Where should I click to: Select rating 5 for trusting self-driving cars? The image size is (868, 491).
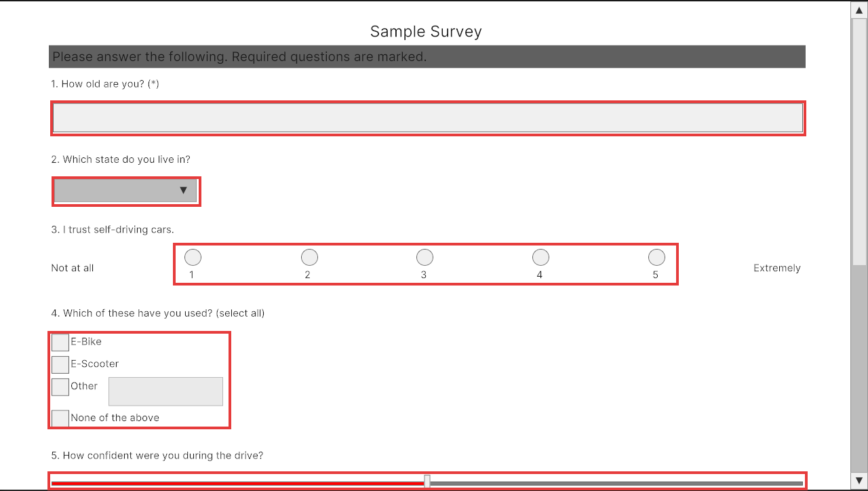click(x=656, y=257)
